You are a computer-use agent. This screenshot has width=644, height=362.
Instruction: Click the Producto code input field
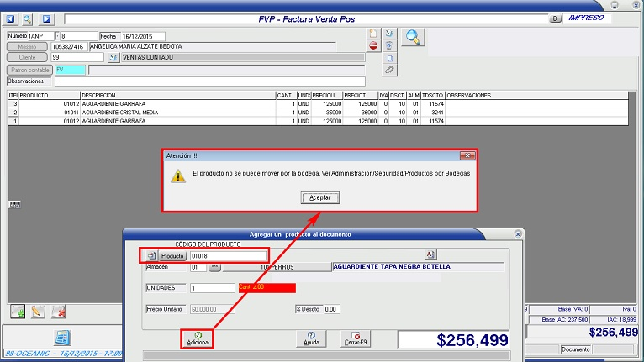click(x=227, y=255)
